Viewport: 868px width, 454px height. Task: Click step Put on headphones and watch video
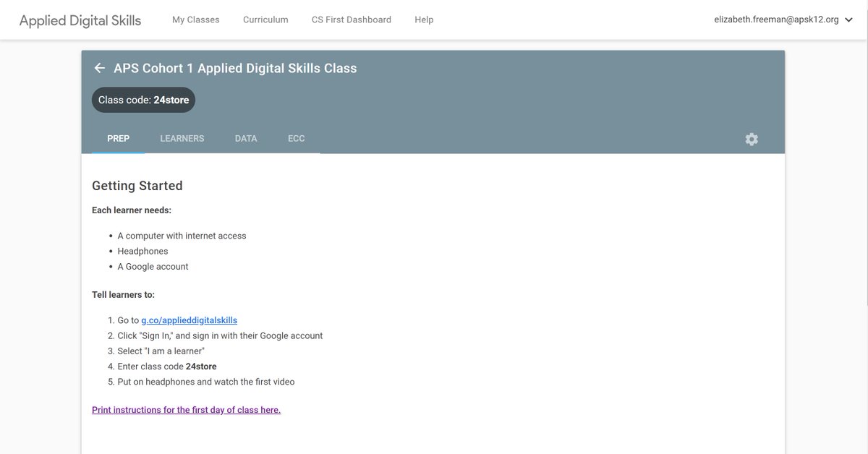point(206,382)
